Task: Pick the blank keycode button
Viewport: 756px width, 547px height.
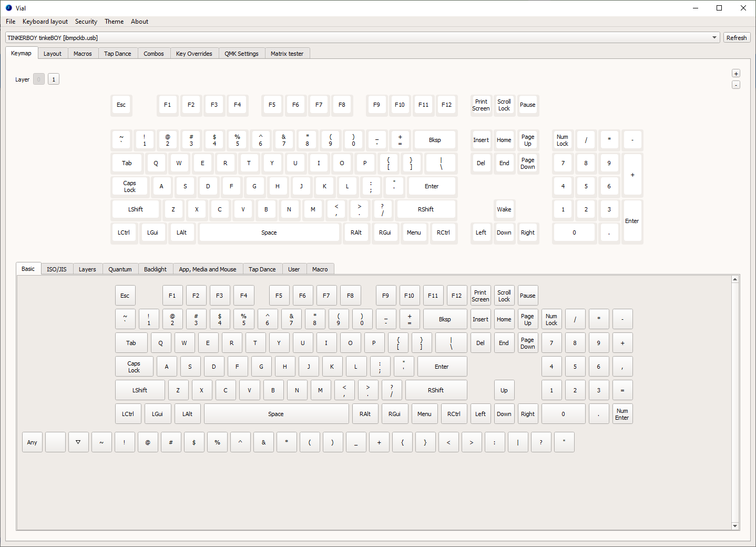Action: tap(55, 442)
